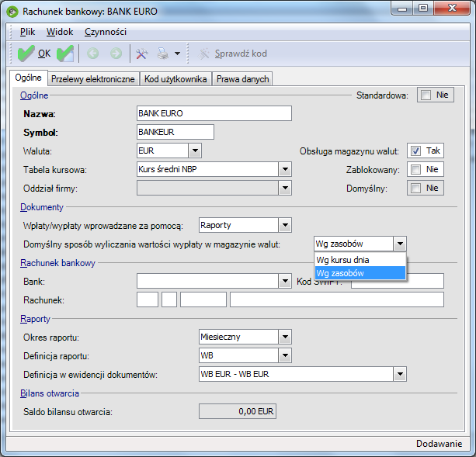The width and height of the screenshot is (476, 457).
Task: Click the green checkmark OK icon
Action: tap(26, 54)
